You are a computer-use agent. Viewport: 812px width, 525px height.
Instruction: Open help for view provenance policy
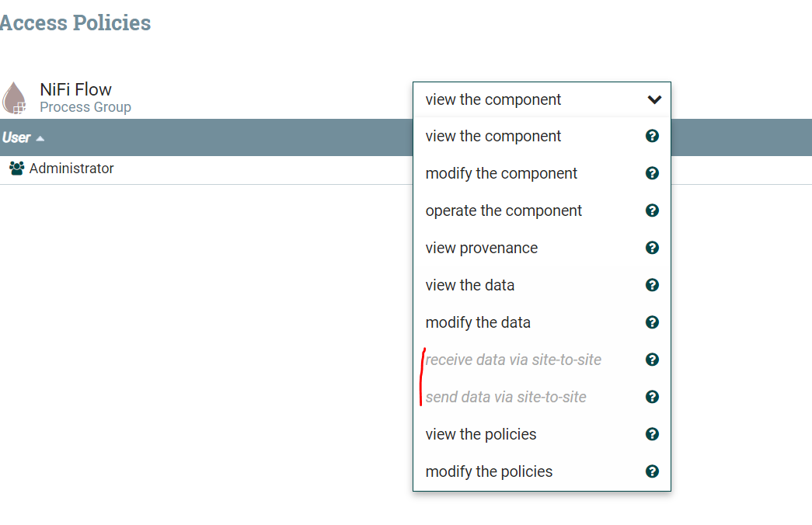pyautogui.click(x=652, y=247)
